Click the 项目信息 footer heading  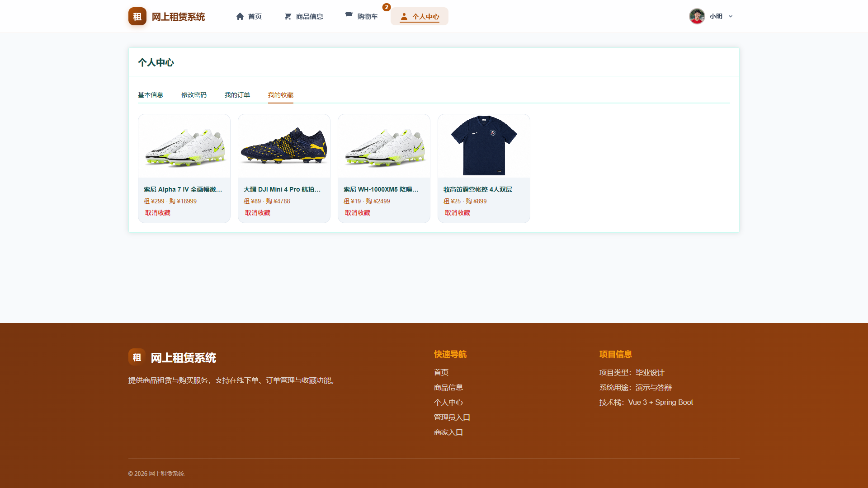point(616,354)
